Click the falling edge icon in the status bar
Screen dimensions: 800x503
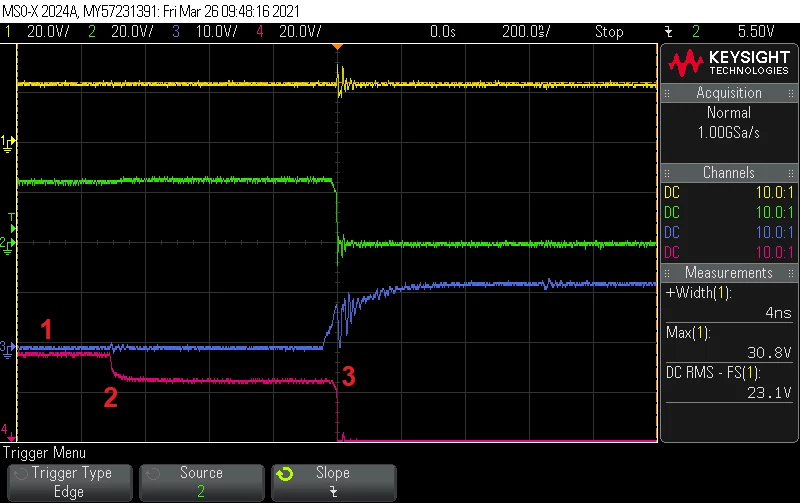pyautogui.click(x=668, y=32)
